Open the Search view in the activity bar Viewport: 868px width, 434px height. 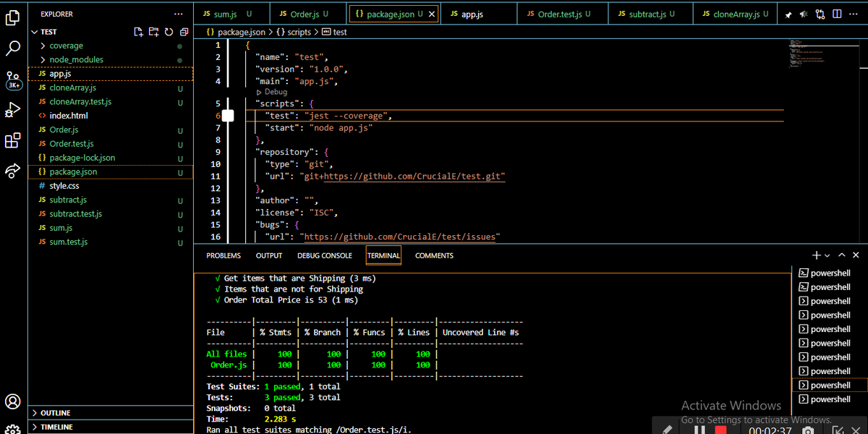12,48
